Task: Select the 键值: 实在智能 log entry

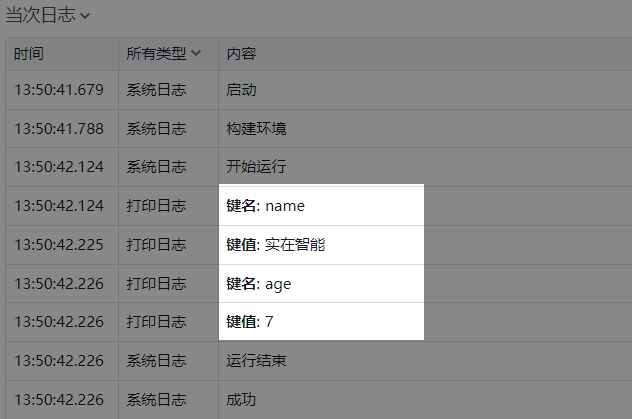Action: coord(276,245)
